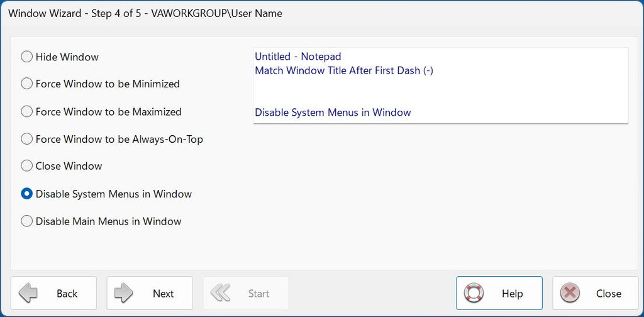
Task: Click the left arrow icon on Back
Action: (29, 293)
